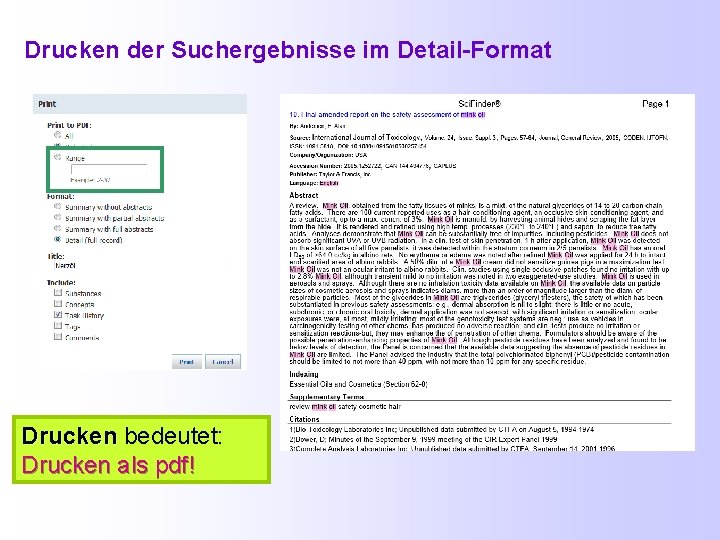The width and height of the screenshot is (720, 540).
Task: Enable the Tags checkbox
Action: click(x=57, y=326)
